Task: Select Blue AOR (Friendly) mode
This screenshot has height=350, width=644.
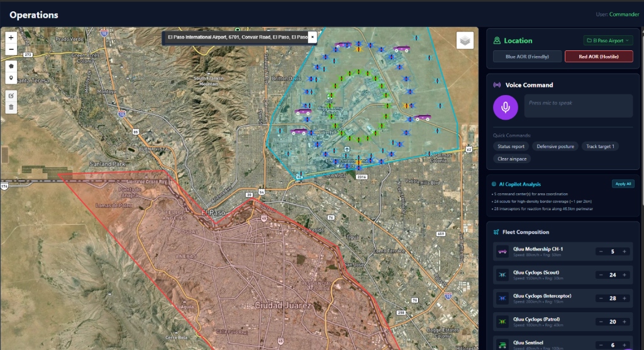Action: point(527,57)
